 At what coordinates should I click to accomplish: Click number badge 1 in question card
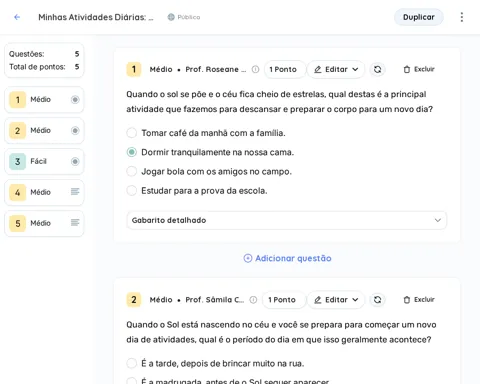coord(134,69)
